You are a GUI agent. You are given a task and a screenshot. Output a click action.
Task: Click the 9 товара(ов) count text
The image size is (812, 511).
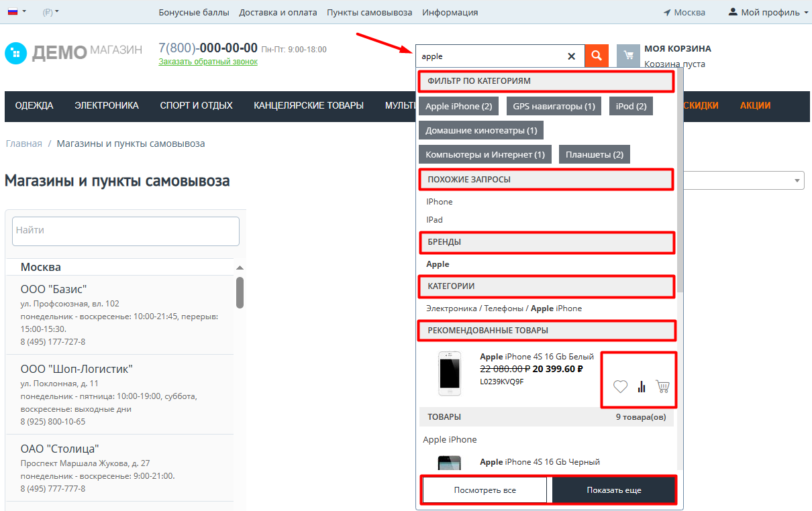(641, 417)
